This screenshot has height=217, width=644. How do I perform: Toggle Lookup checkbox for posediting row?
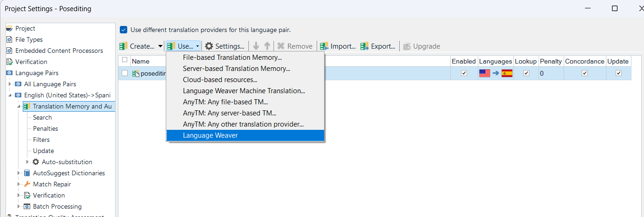(526, 73)
